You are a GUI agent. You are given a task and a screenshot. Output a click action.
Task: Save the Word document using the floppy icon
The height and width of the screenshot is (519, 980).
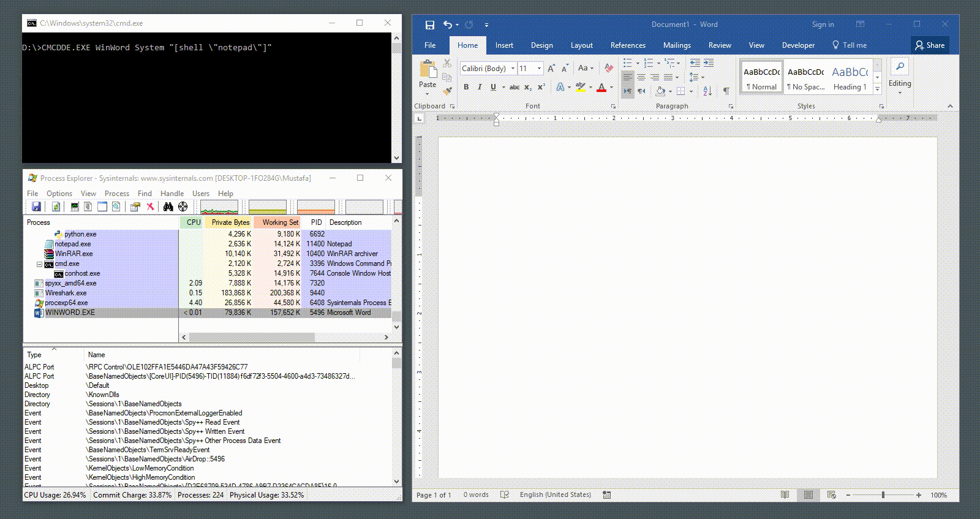pos(430,25)
